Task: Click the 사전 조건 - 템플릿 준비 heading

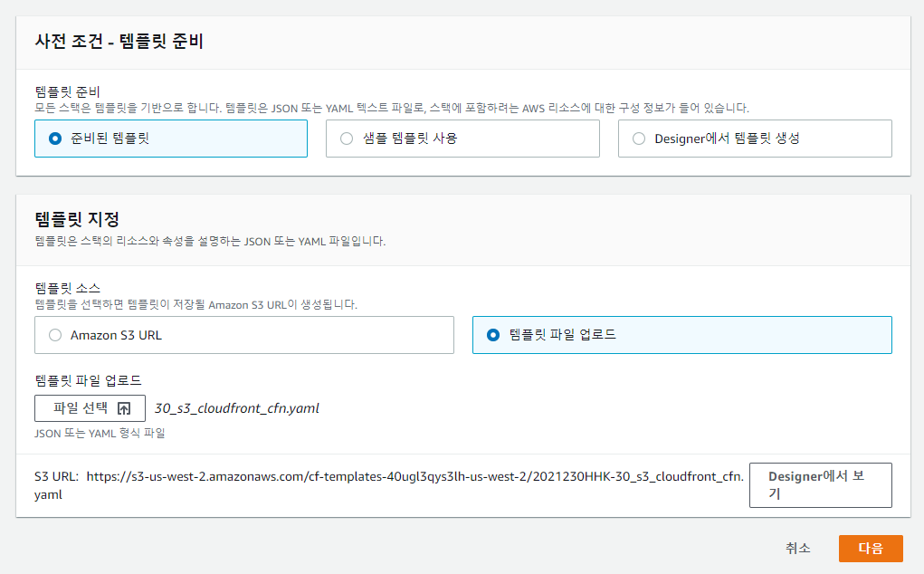Action: [x=119, y=42]
